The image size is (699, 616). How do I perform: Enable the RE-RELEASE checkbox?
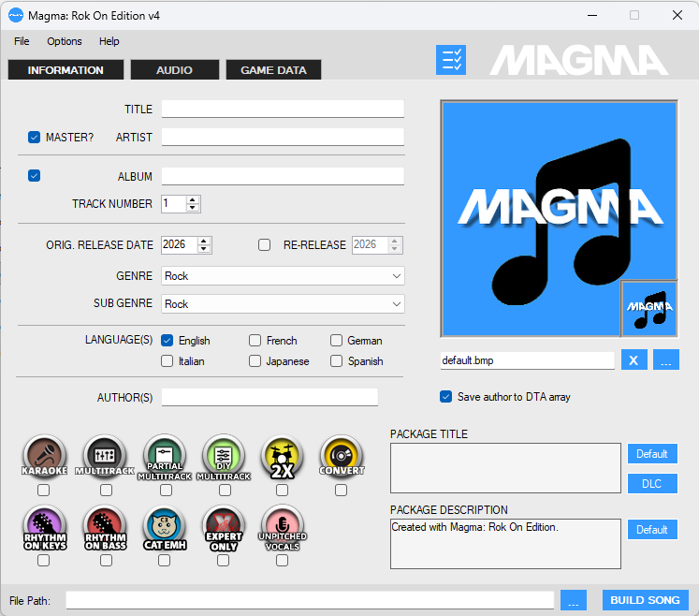pos(265,245)
